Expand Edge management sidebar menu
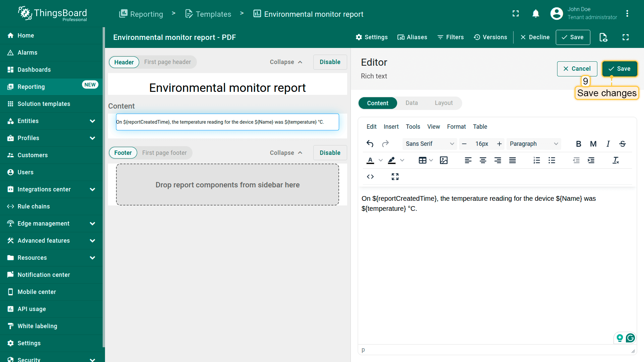 click(x=93, y=224)
